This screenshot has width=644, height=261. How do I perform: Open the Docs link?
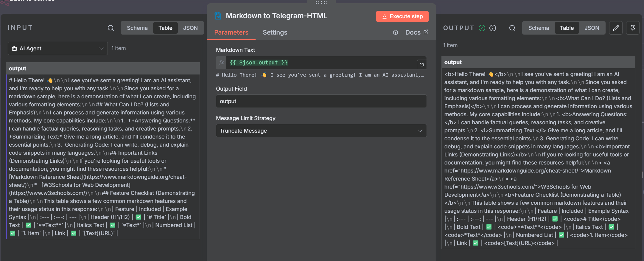[416, 32]
